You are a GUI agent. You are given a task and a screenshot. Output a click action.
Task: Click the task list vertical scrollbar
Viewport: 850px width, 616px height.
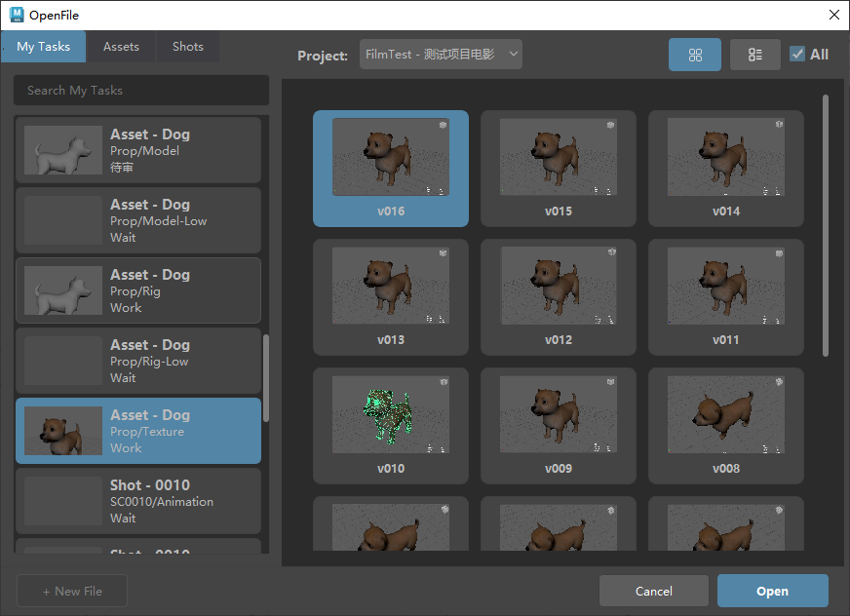click(266, 378)
